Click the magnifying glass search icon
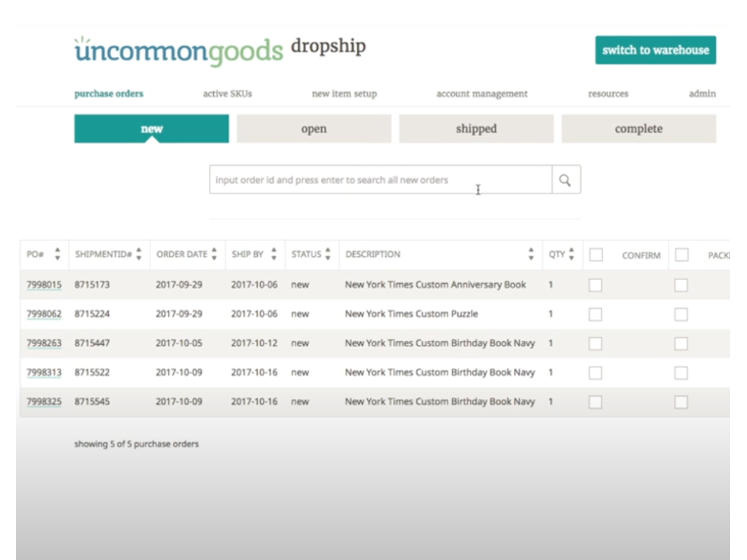The height and width of the screenshot is (560, 747). tap(565, 180)
